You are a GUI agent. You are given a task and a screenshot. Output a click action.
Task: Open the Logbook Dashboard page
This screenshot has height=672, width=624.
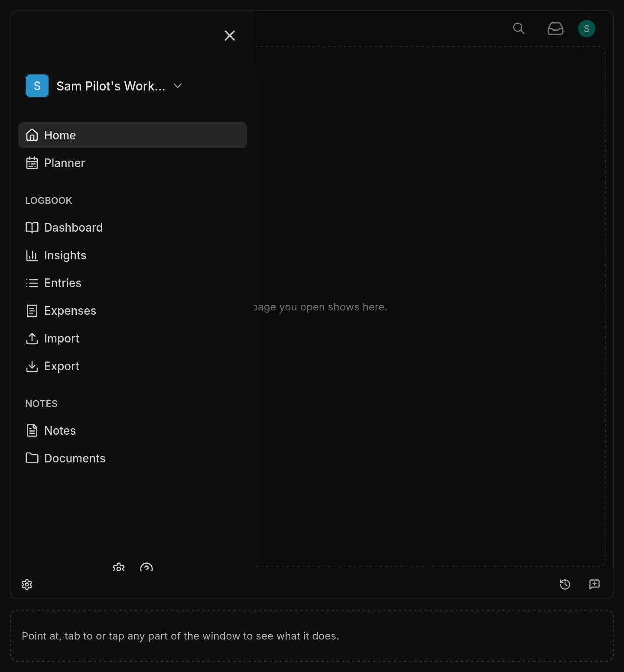(133, 227)
